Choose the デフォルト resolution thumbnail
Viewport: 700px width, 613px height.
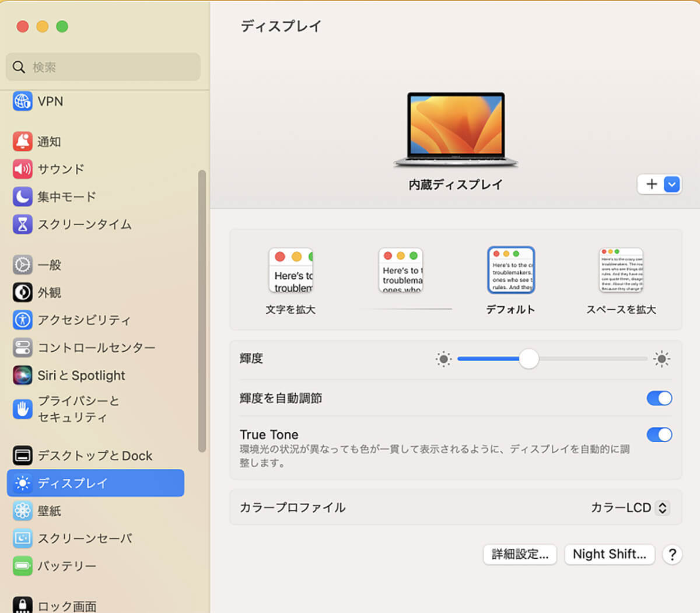click(510, 270)
